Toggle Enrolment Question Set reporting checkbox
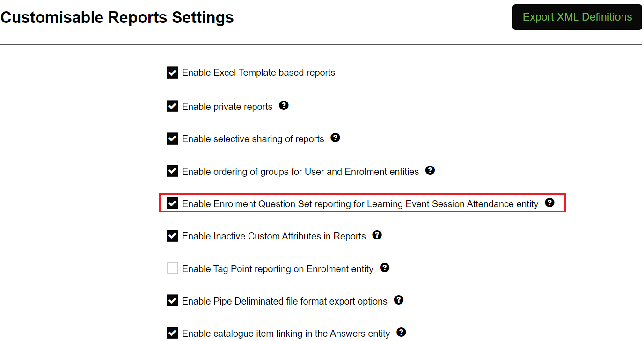 172,203
